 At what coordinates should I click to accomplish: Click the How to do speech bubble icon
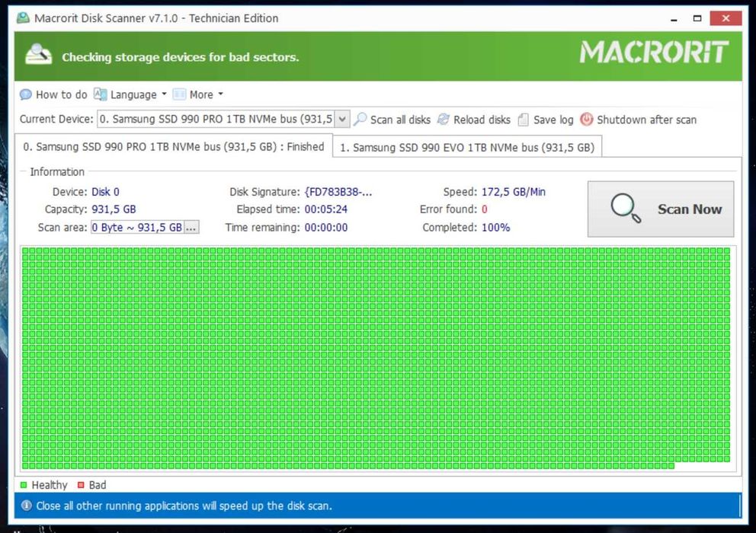(x=26, y=94)
